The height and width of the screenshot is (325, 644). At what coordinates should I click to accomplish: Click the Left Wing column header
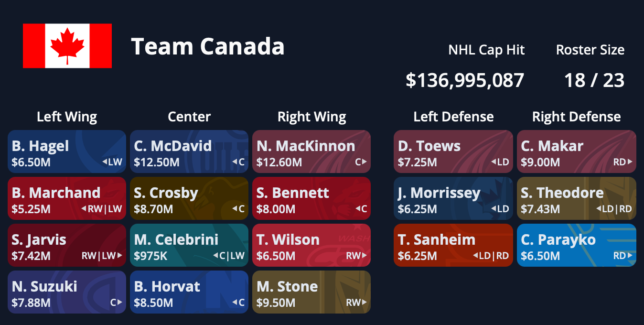[66, 116]
